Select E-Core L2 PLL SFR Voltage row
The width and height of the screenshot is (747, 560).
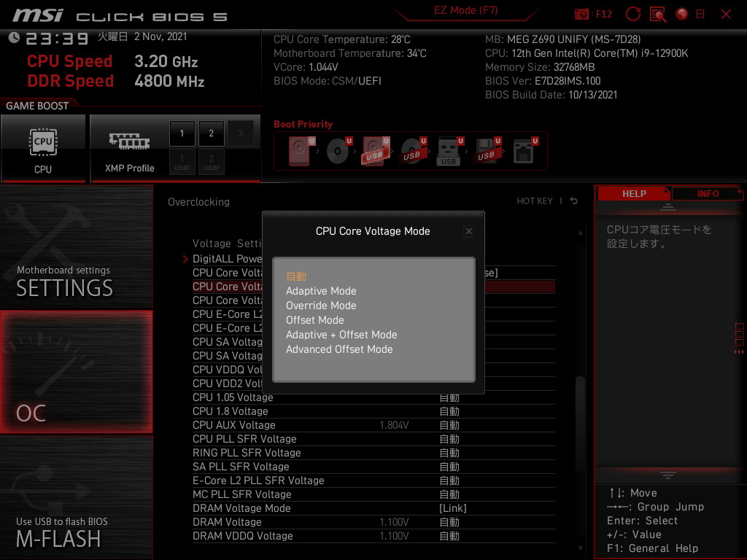[373, 481]
